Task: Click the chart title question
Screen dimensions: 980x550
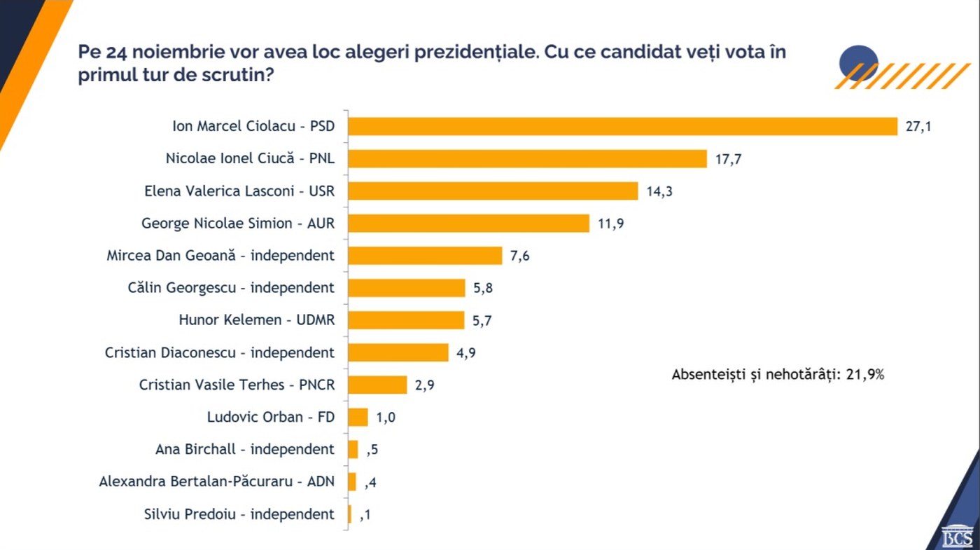Action: tap(432, 64)
